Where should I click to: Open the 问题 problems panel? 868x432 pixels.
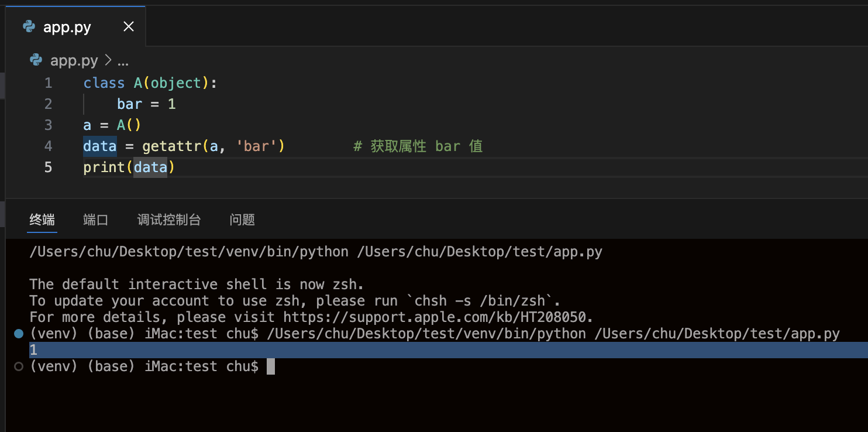point(242,219)
